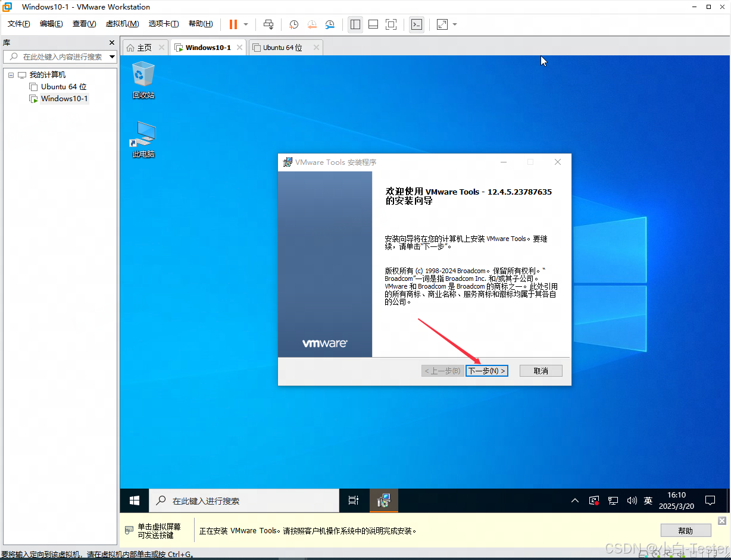The width and height of the screenshot is (731, 560).
Task: Click 下一步(N) in the installer
Action: (486, 371)
